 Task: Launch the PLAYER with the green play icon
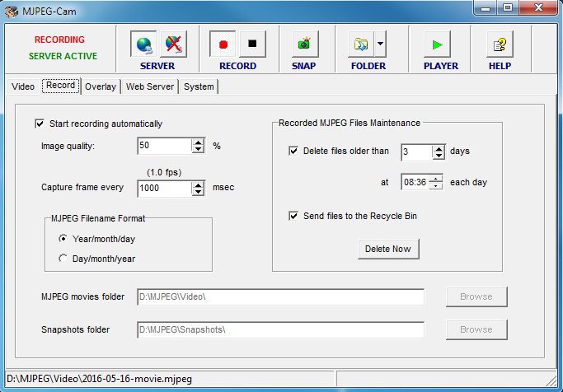click(440, 44)
